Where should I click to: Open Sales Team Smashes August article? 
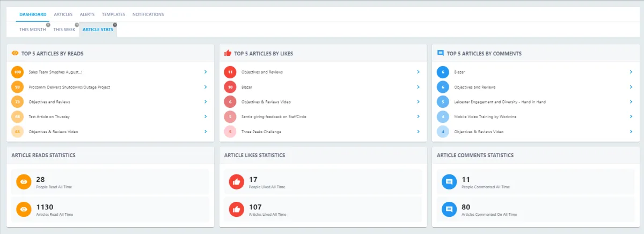[x=56, y=72]
